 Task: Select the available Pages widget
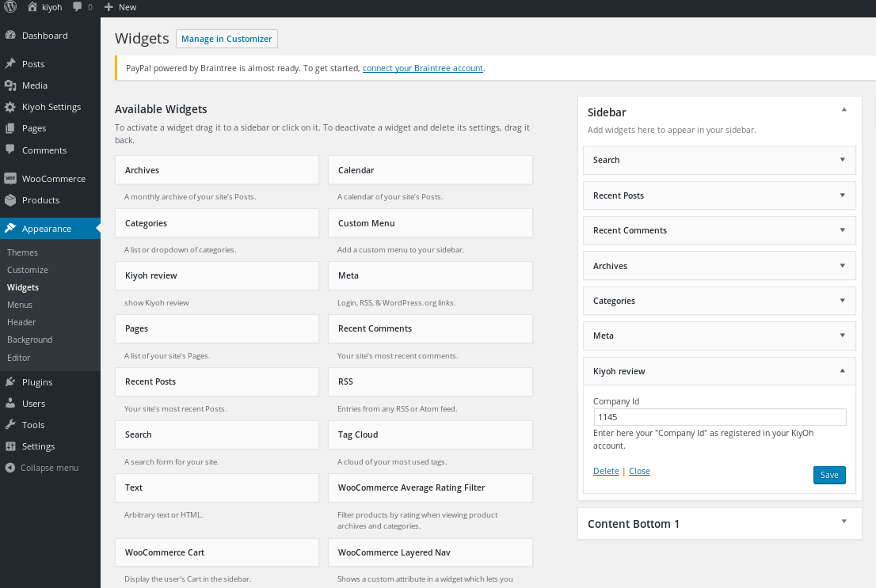click(217, 328)
